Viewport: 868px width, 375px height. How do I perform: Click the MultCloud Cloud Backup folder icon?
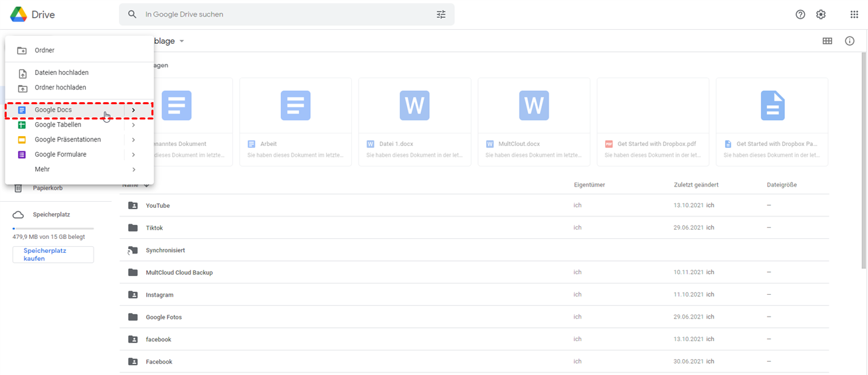tap(133, 273)
